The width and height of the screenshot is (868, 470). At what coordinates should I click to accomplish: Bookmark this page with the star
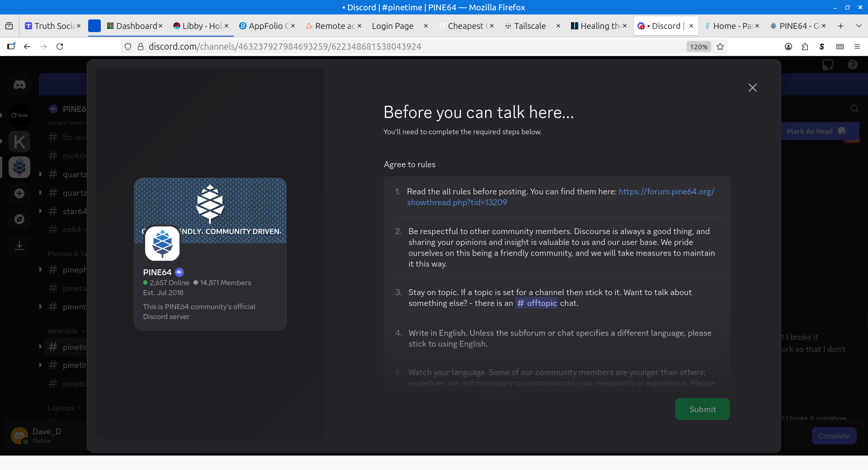[x=720, y=47]
